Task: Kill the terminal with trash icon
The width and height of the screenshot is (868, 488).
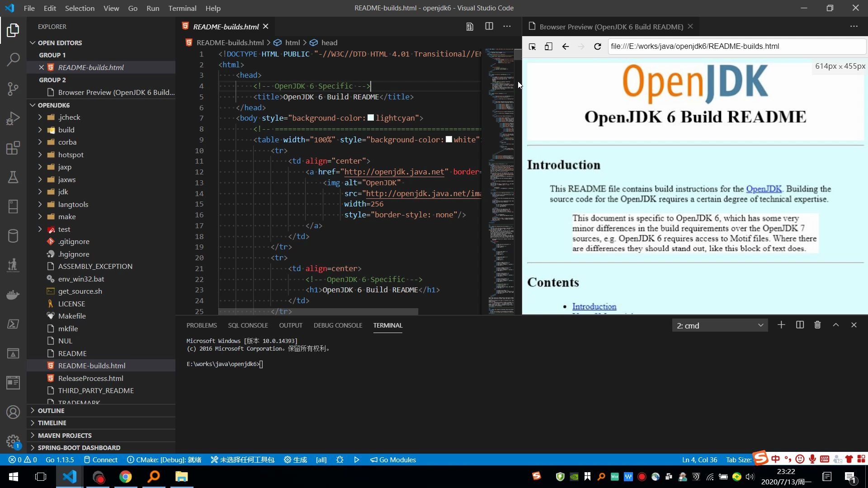Action: click(817, 325)
